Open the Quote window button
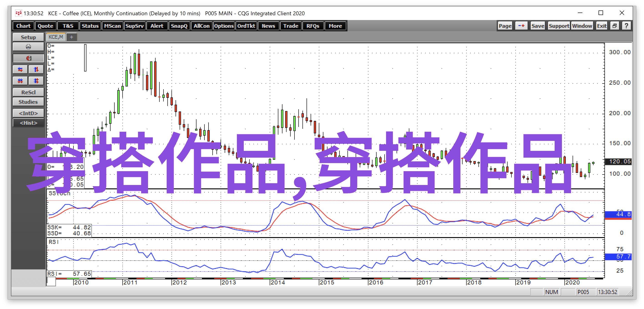The width and height of the screenshot is (644, 309). click(x=45, y=26)
